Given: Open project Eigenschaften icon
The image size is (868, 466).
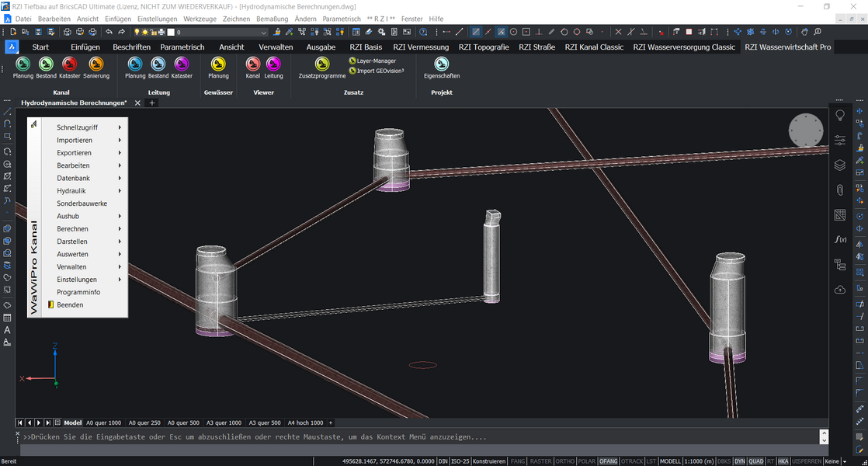Looking at the screenshot, I should pyautogui.click(x=441, y=64).
